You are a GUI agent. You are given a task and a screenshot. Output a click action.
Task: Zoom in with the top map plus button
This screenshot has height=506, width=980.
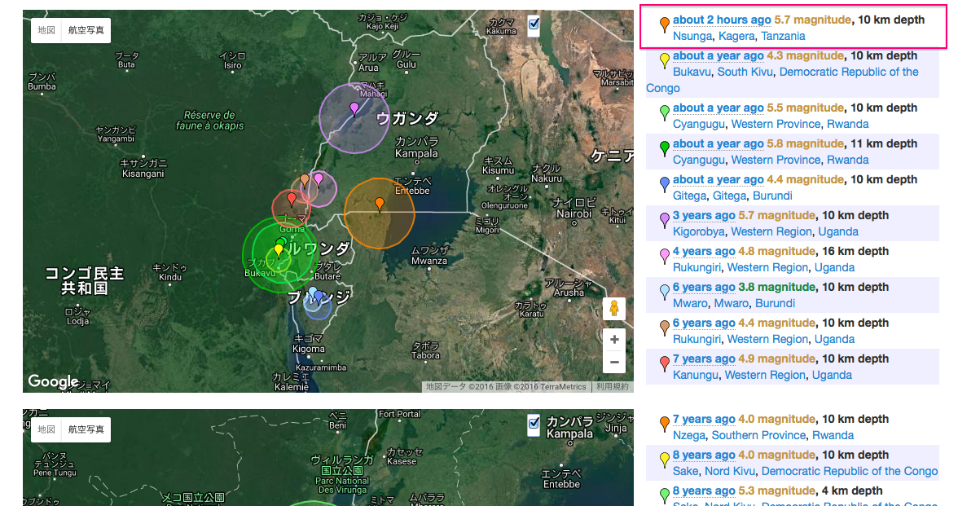point(614,340)
